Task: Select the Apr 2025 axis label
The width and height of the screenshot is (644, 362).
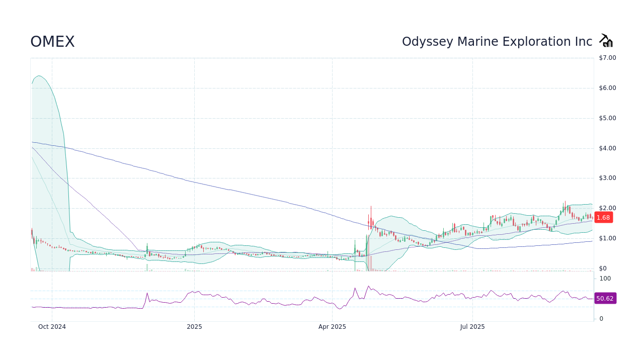Action: tap(332, 326)
